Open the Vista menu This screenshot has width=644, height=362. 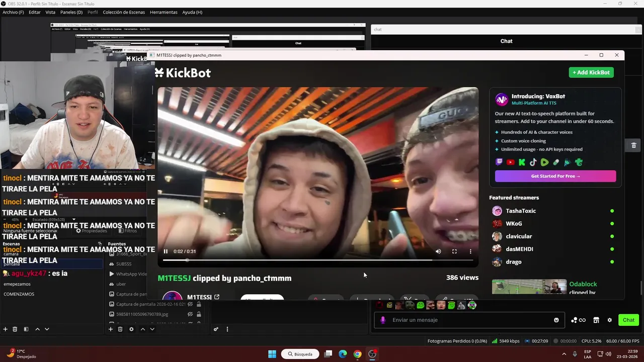50,12
